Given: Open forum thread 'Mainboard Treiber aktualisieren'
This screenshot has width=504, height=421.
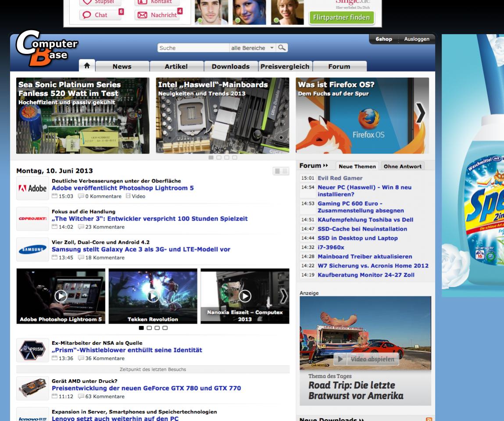Looking at the screenshot, I should point(365,257).
